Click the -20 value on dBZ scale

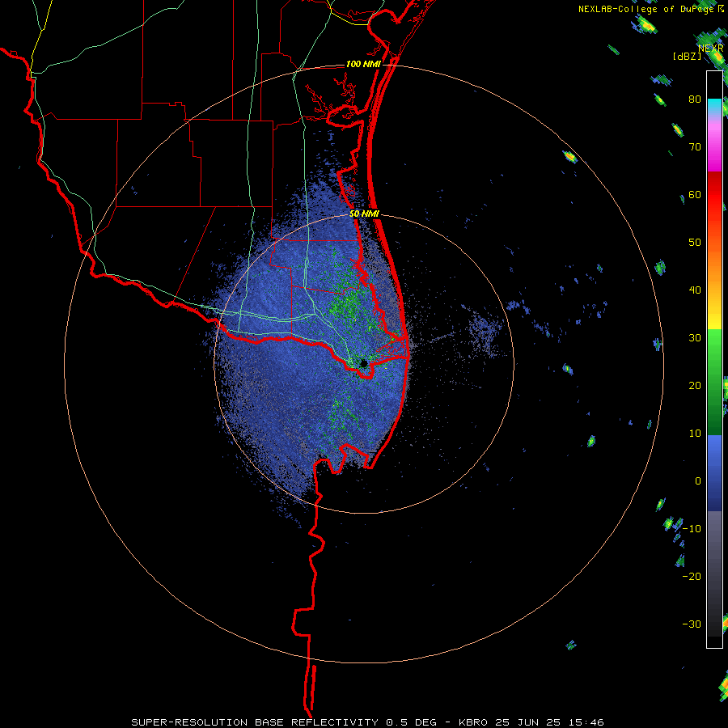[692, 576]
